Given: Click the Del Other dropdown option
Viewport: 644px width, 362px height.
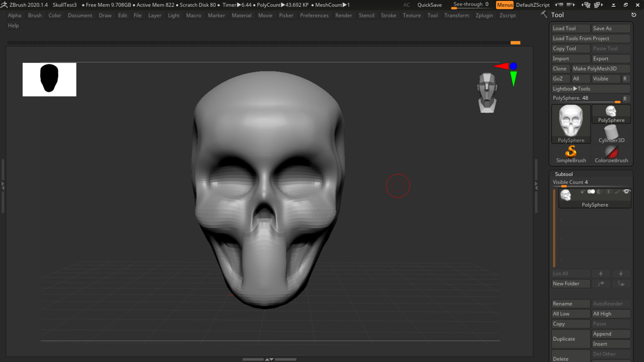Looking at the screenshot, I should tap(604, 354).
